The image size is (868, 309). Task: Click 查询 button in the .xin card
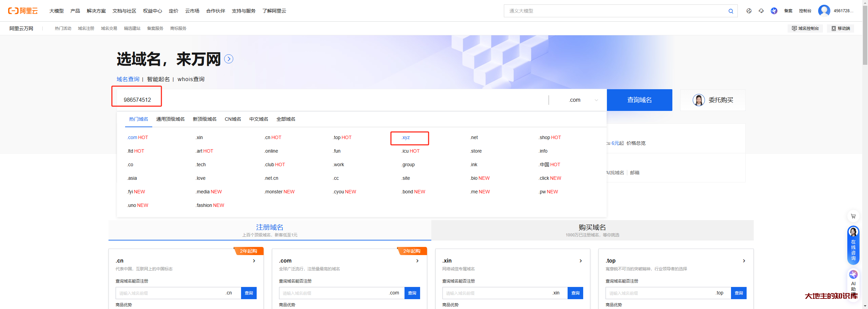click(x=575, y=293)
